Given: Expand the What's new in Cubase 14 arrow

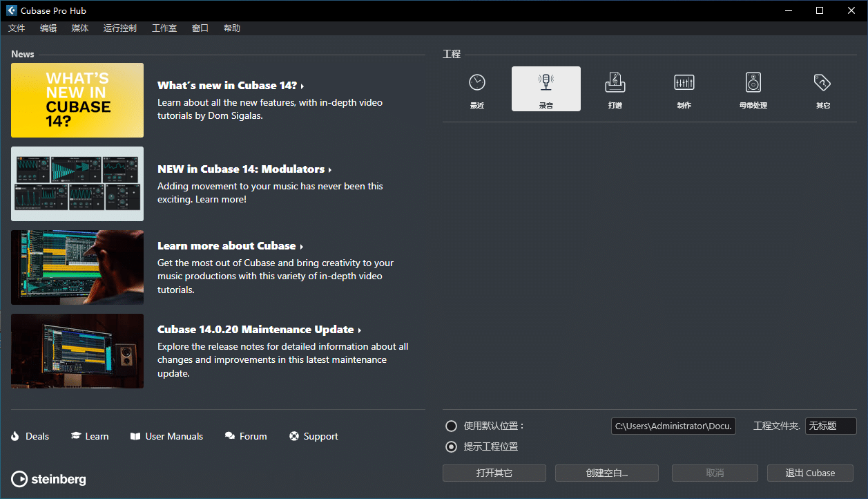Looking at the screenshot, I should pyautogui.click(x=302, y=86).
